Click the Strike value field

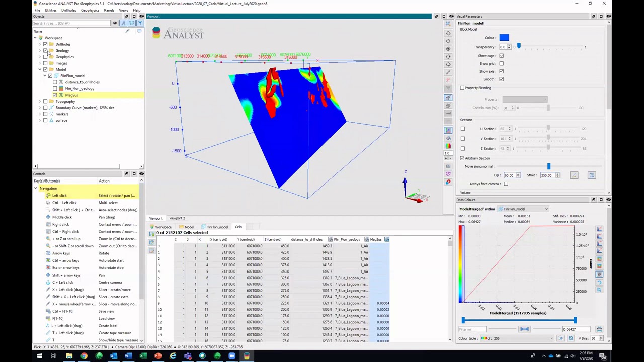(x=547, y=175)
